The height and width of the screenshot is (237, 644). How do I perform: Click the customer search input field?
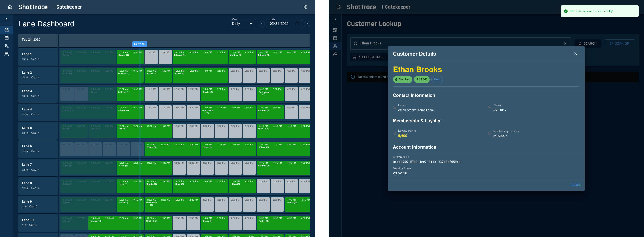click(461, 43)
